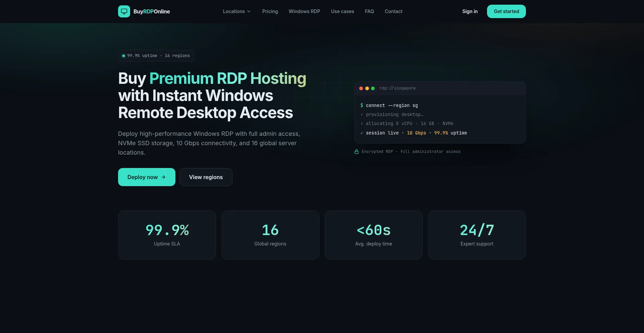Open the Use cases nav link
Screen dimensions: 644x333
342,11
